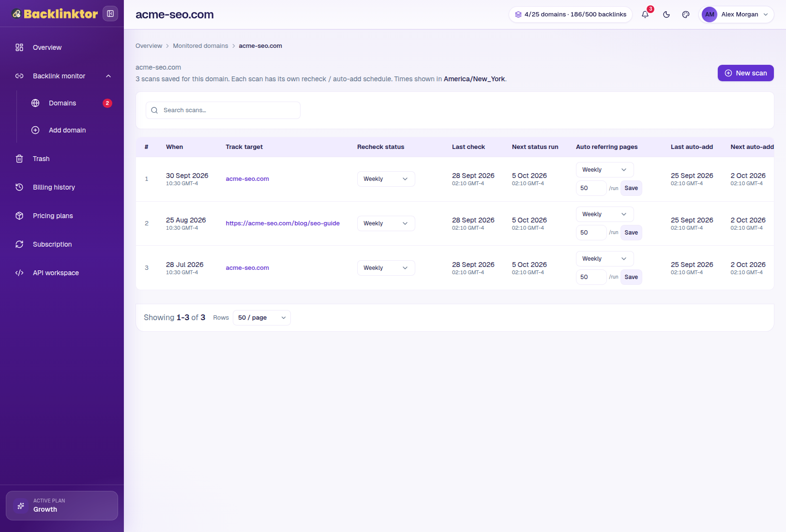Open Add domain page

[x=71, y=130]
